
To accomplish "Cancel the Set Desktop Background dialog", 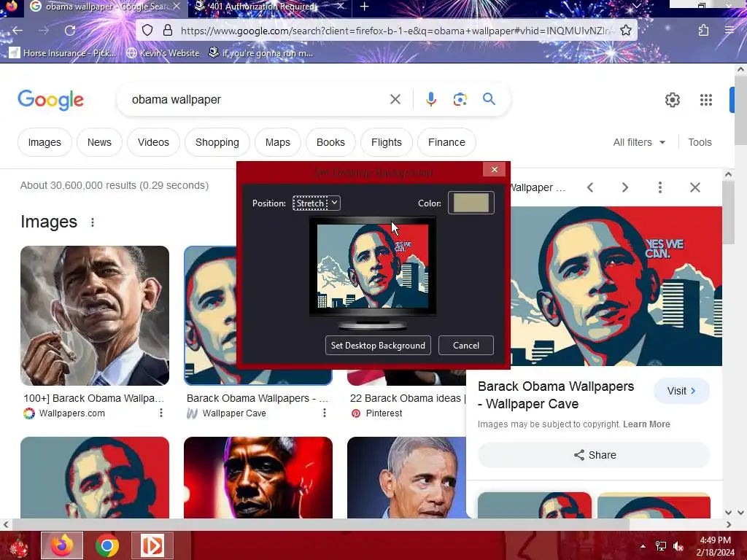I will tap(466, 345).
